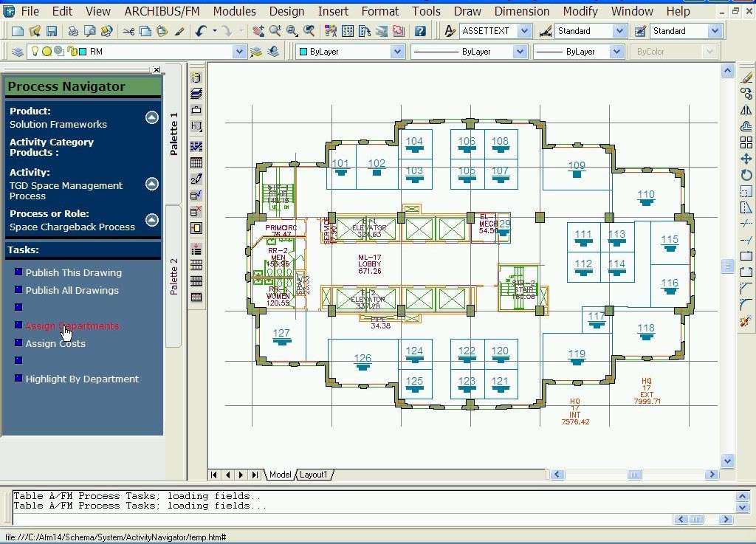Click the drawing's horizontal scrollbar thumb

(634, 475)
